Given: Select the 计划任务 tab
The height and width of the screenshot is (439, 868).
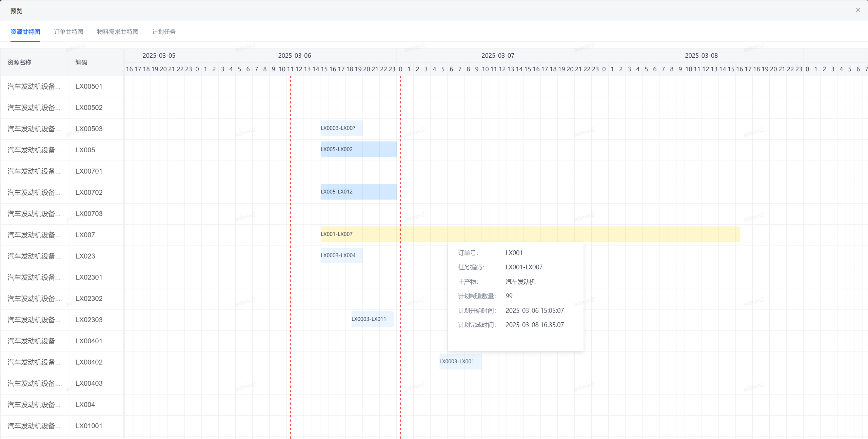Looking at the screenshot, I should tap(164, 32).
